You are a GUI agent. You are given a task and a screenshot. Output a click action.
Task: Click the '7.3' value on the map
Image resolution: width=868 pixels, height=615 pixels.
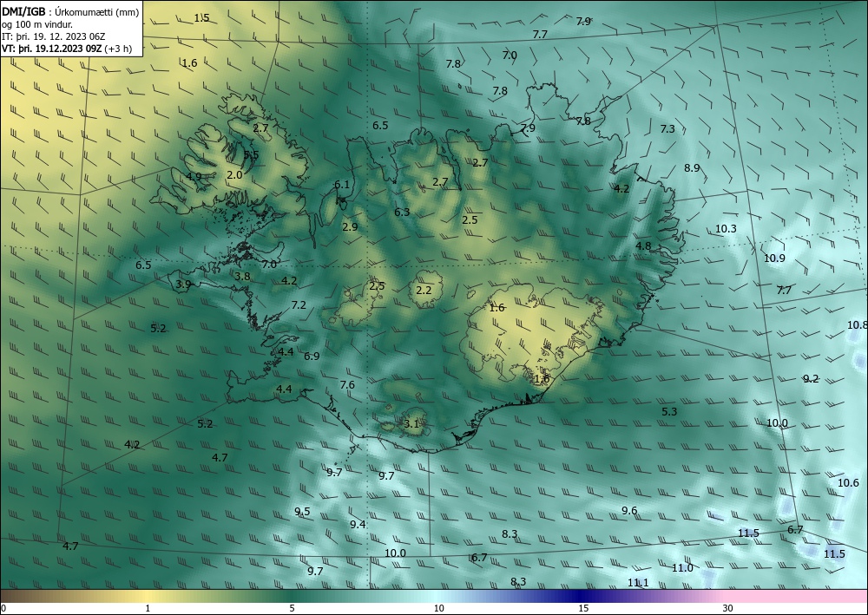667,129
